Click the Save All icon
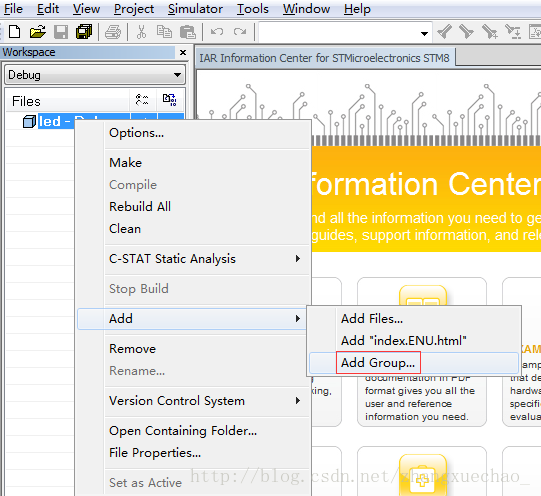 84,32
